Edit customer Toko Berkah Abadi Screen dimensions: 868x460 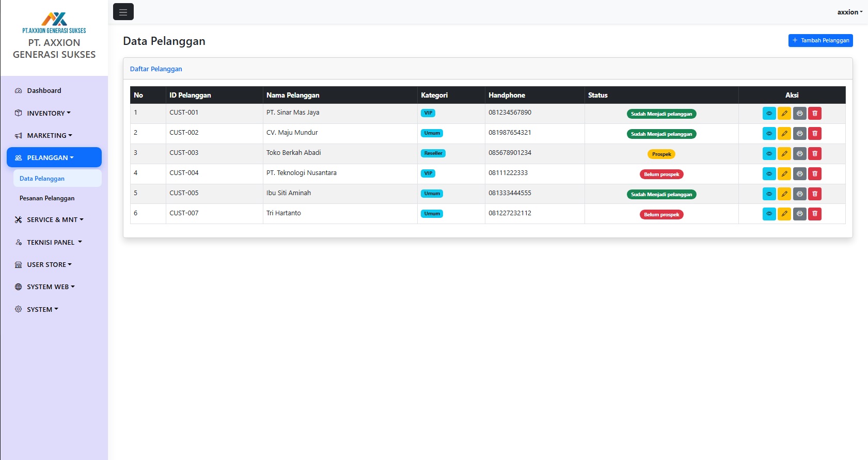[784, 154]
